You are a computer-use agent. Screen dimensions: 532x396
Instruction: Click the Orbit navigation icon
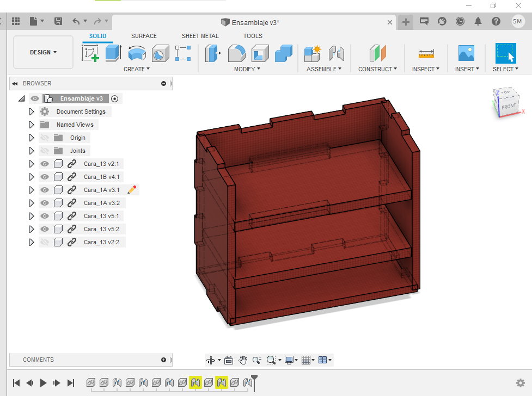pos(211,360)
